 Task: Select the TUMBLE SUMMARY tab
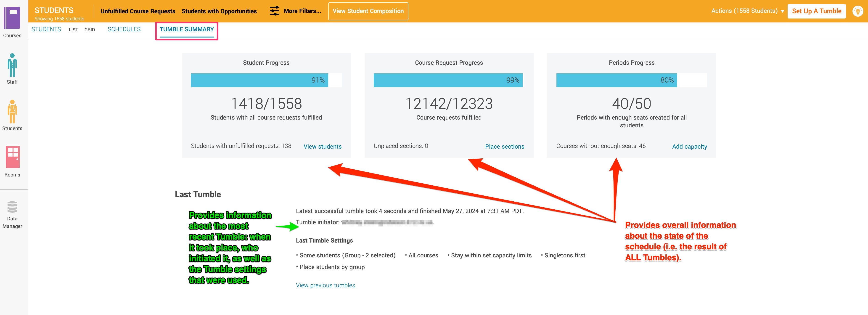187,29
